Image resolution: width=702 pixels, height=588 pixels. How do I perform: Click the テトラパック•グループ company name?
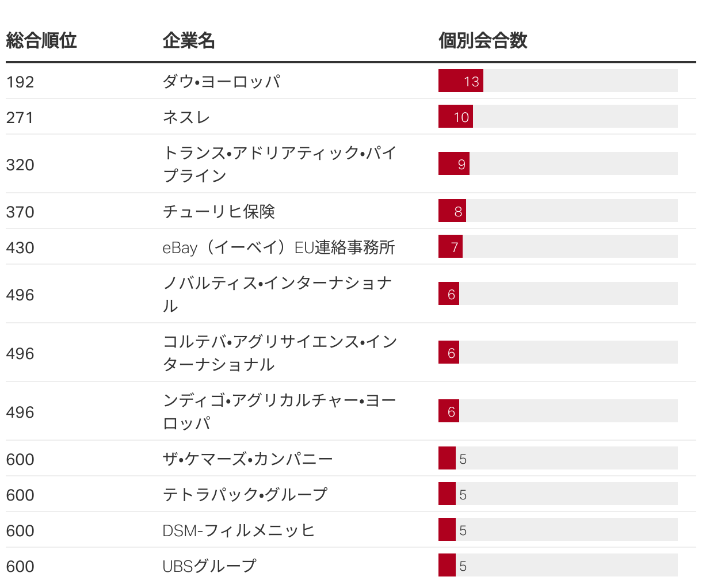(245, 495)
